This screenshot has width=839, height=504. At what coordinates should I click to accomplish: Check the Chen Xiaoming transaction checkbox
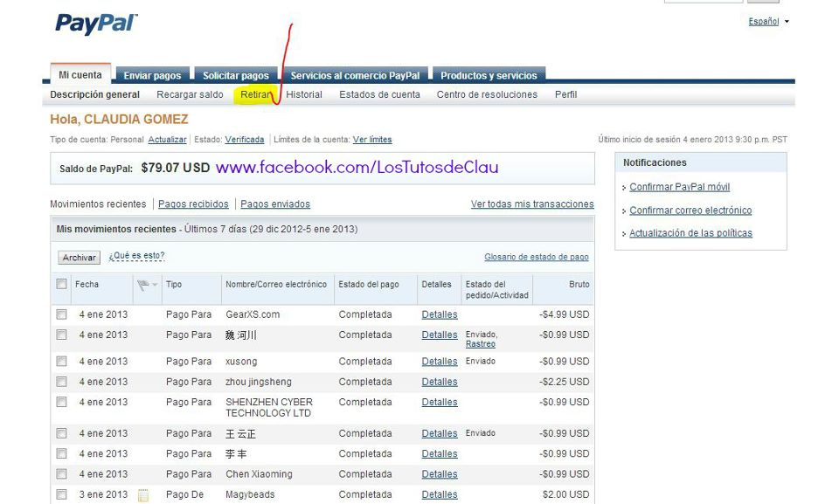coord(61,474)
